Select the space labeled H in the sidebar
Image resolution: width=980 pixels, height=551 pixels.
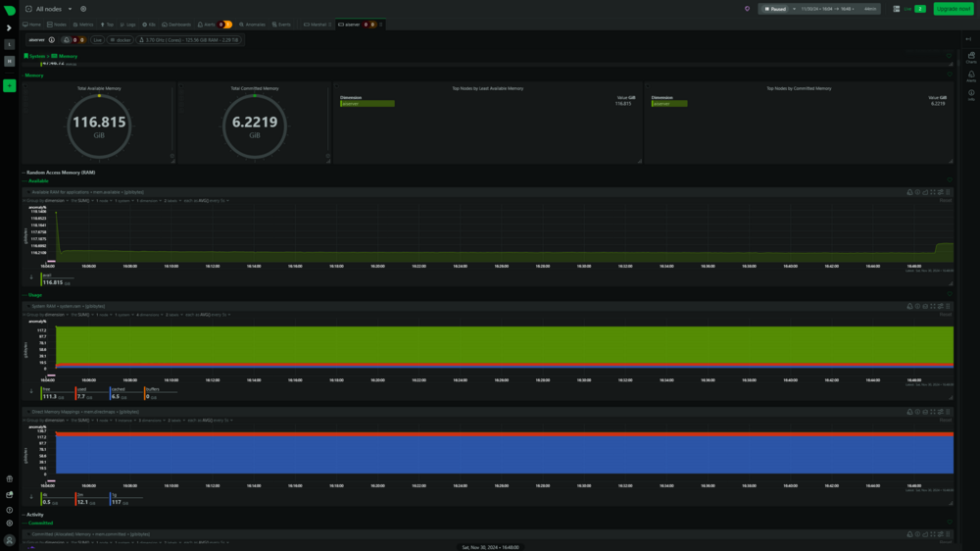pyautogui.click(x=10, y=62)
